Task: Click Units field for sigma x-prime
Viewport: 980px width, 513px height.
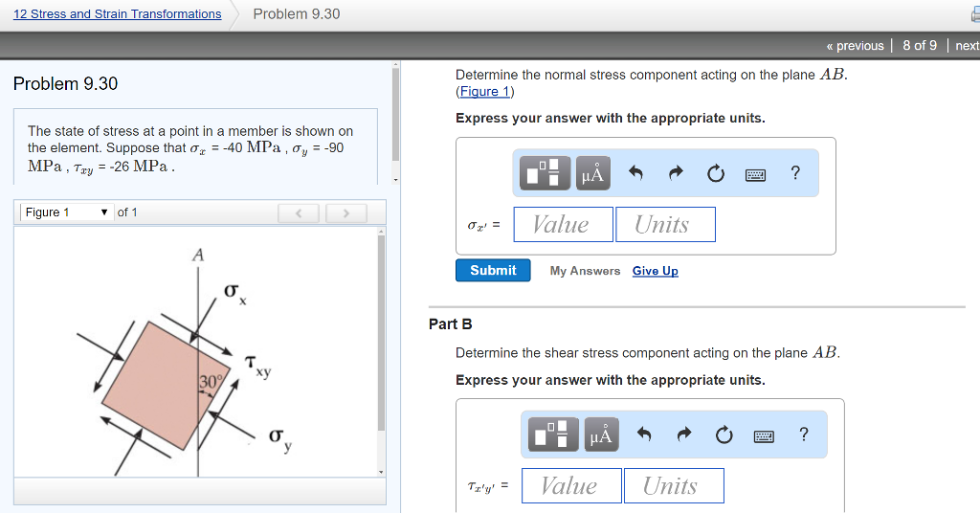Action: tap(666, 224)
